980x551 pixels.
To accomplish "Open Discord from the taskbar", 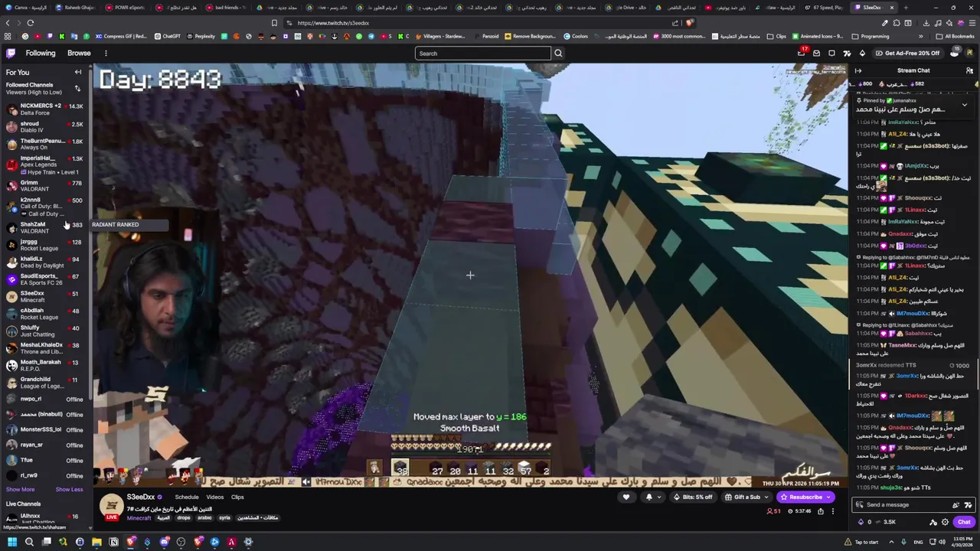I will (x=164, y=542).
